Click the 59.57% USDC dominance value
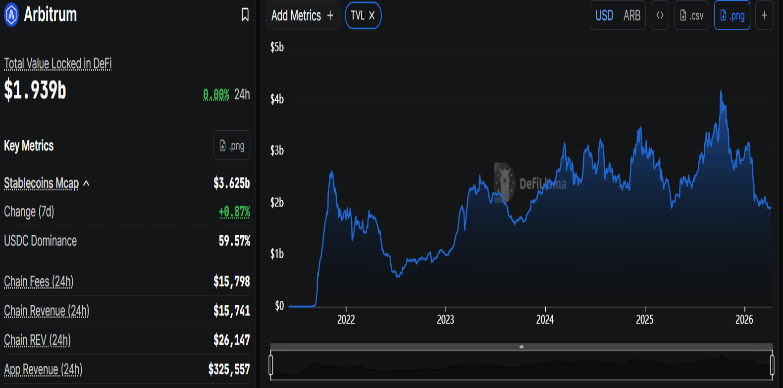Screen dimensions: 783x388 [x=234, y=241]
